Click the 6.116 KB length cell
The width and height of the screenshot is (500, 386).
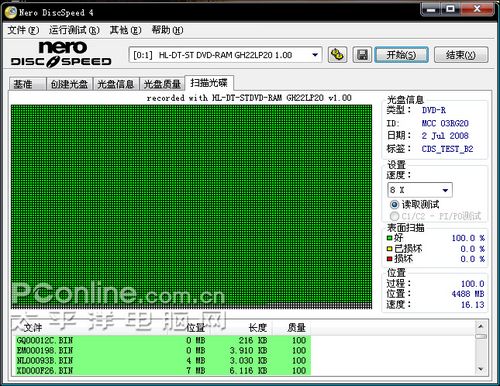coord(248,370)
